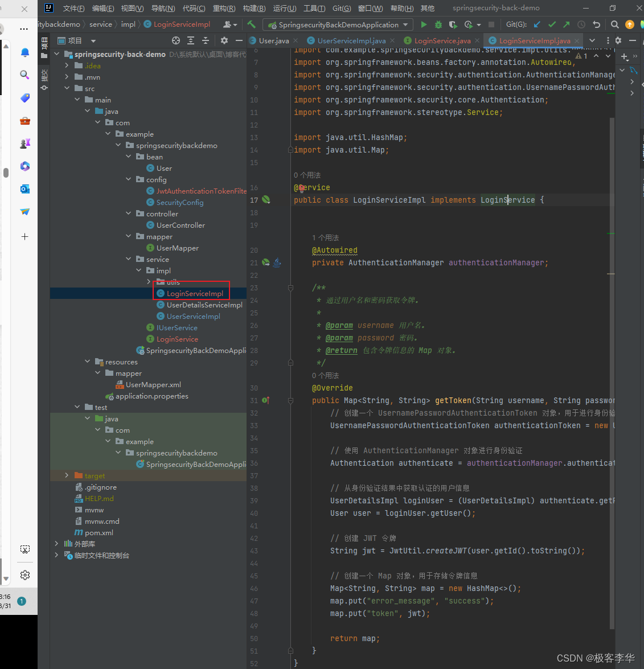This screenshot has height=669, width=644.
Task: Toggle fold for the Javadoc comment block
Action: tap(290, 288)
